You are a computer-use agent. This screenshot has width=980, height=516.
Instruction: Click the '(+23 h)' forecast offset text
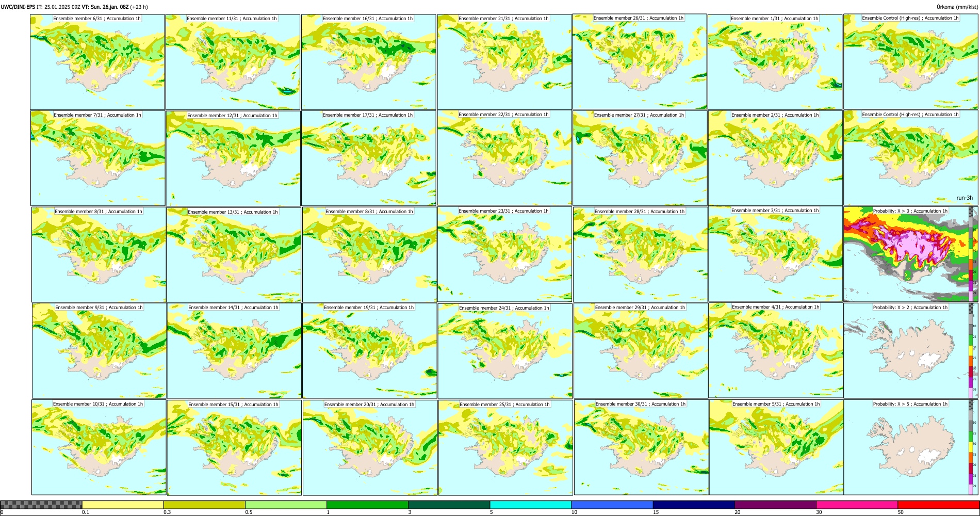coord(139,7)
